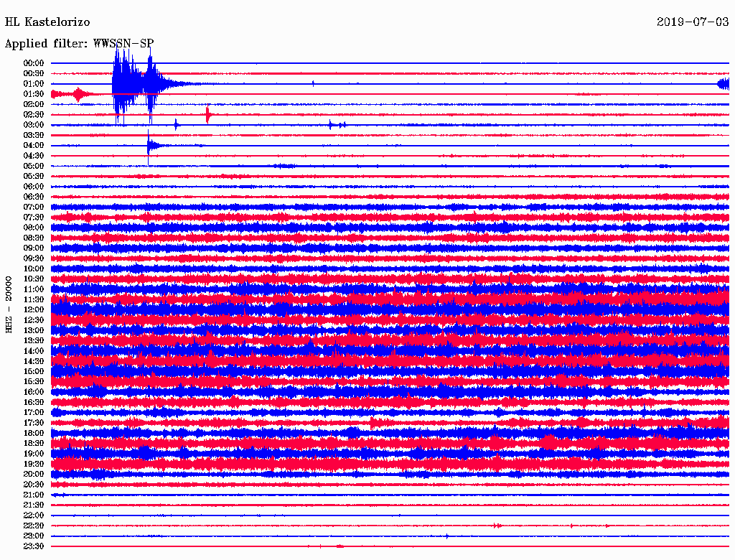The width and height of the screenshot is (735, 560).
Task: Click the '13:00' time label
Action: [34, 331]
